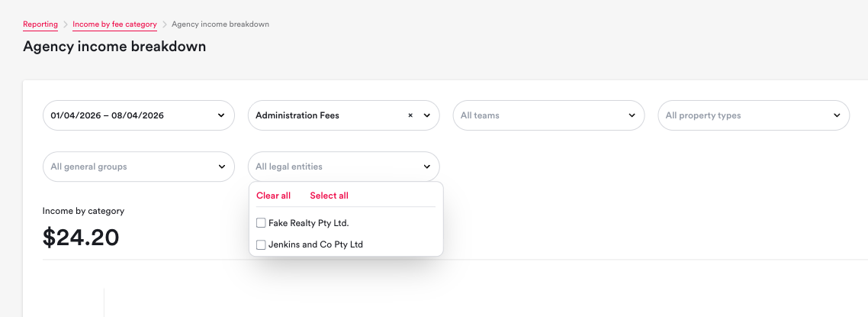This screenshot has width=868, height=317.
Task: Check the Fake Realty Pty Ltd. checkbox
Action: tap(261, 223)
